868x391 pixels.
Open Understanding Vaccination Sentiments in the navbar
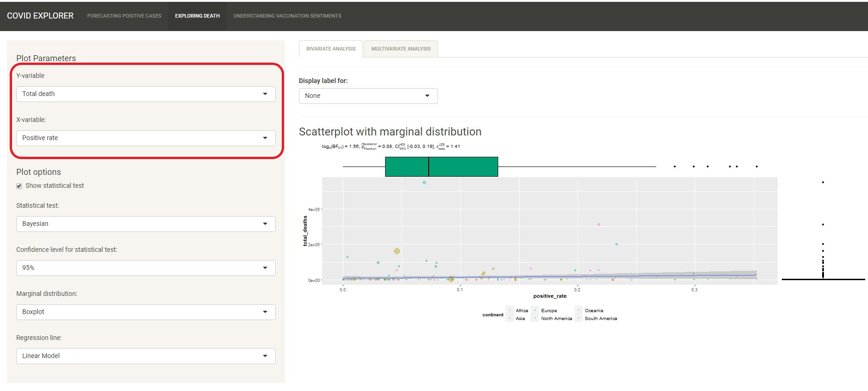287,16
